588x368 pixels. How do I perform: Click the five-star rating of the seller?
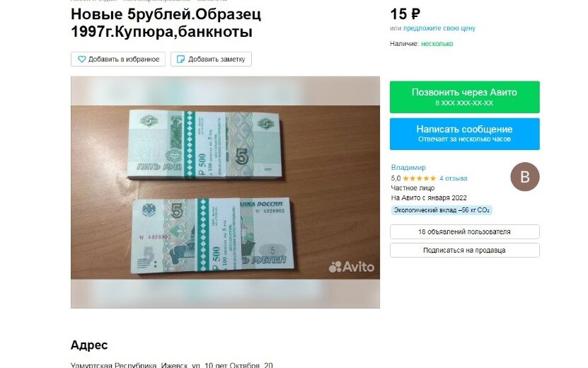coord(420,178)
